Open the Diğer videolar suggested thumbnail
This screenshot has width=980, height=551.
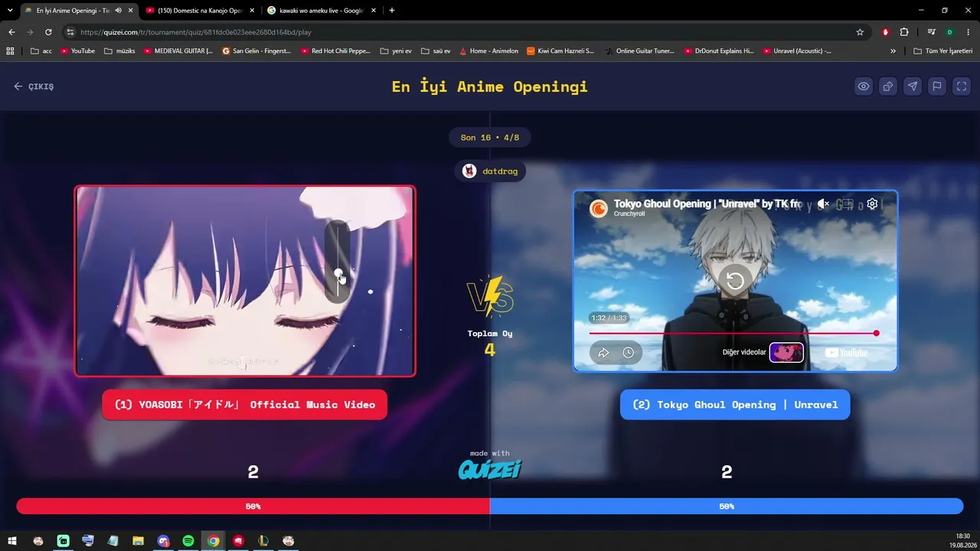pos(786,352)
